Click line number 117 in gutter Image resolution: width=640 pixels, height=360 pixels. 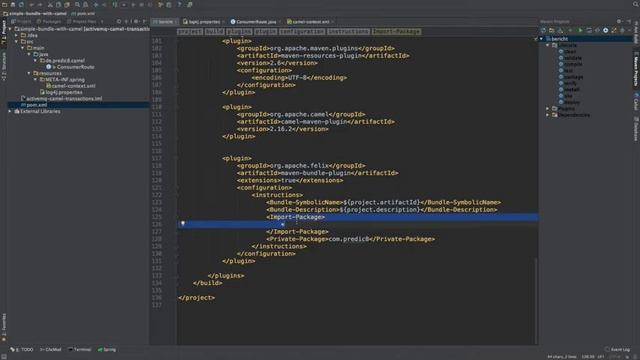[157, 158]
